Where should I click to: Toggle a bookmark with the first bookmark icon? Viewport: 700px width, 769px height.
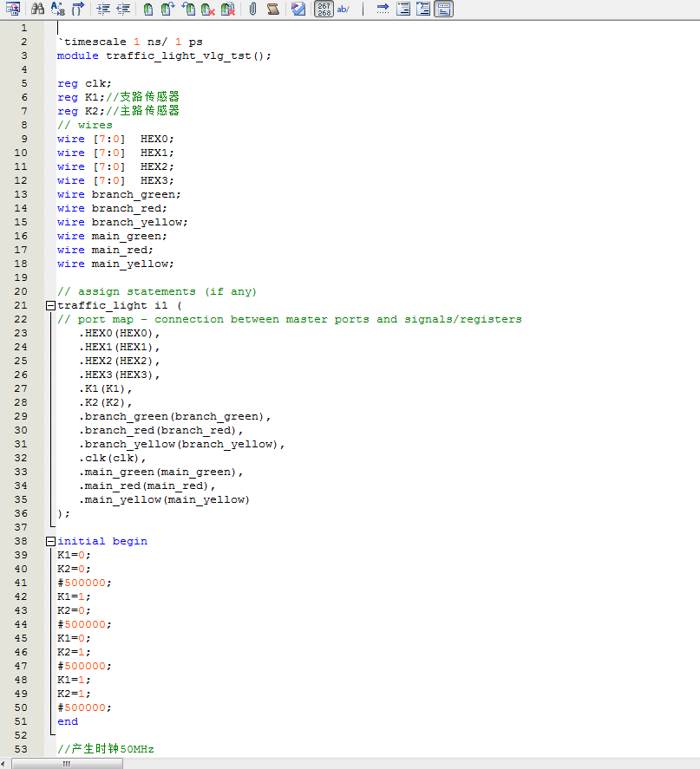coord(148,9)
